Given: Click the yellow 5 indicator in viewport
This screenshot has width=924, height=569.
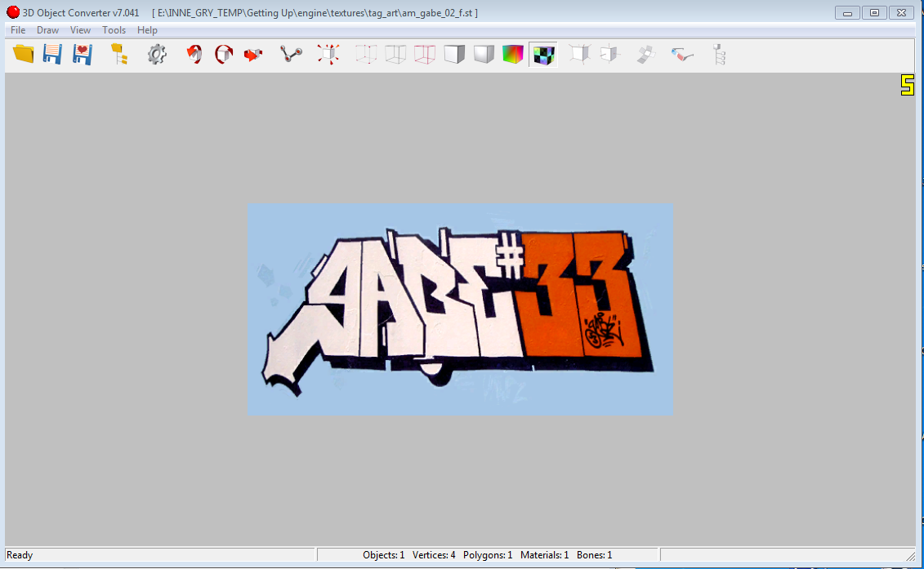Looking at the screenshot, I should [907, 85].
